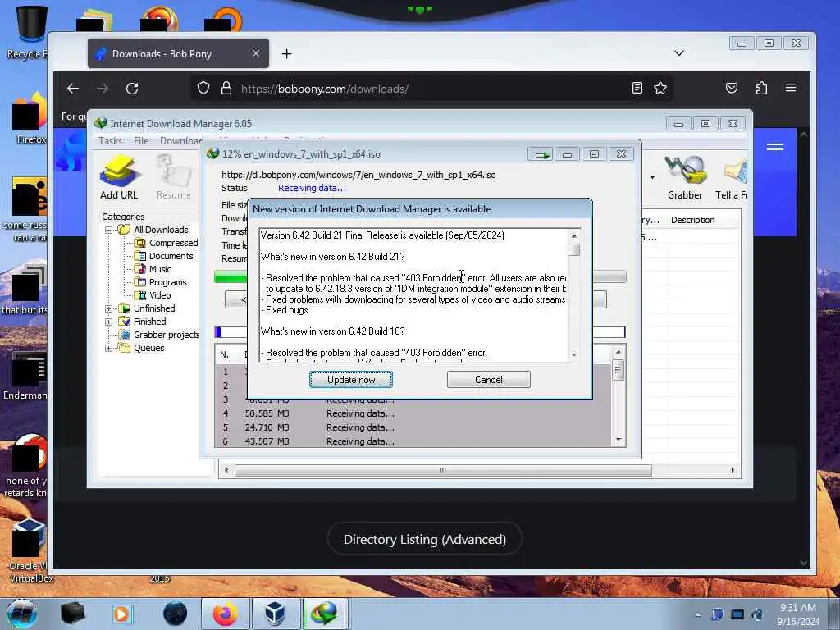Expand the Finished category node
Image resolution: width=840 pixels, height=630 pixels.
click(x=109, y=322)
